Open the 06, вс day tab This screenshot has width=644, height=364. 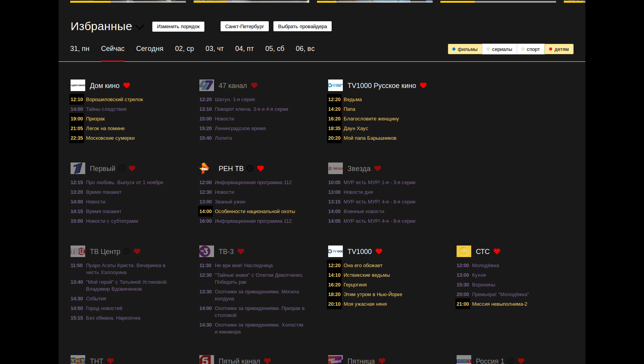(x=305, y=49)
